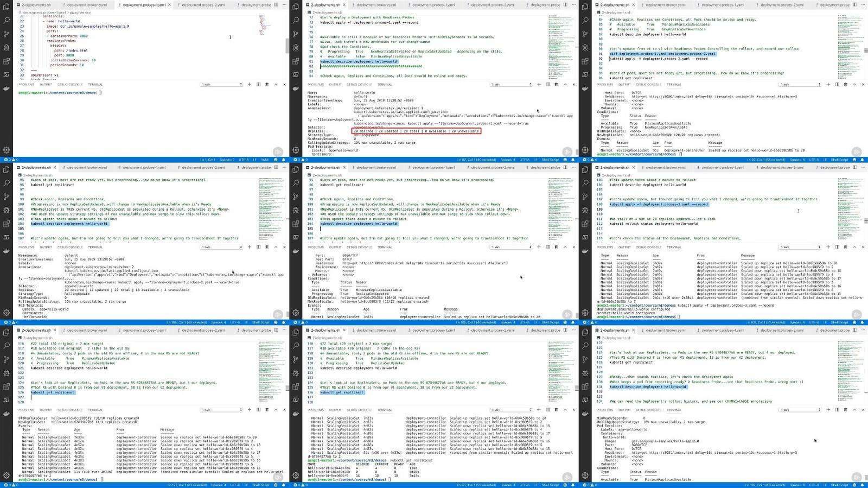The image size is (868, 488).
Task: Open notification bell in 4/4 replicas created frame
Action: coord(284,485)
